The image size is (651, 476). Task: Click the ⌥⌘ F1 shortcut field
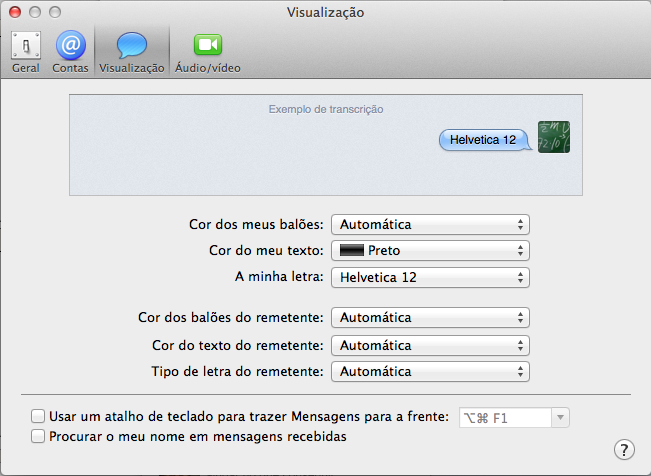tap(505, 418)
